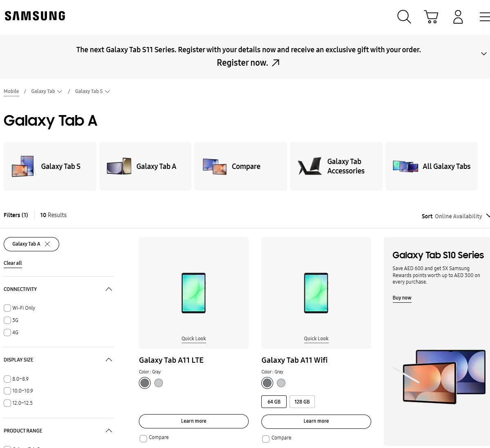Click the Samsung logo
This screenshot has height=448, width=490.
[x=35, y=16]
